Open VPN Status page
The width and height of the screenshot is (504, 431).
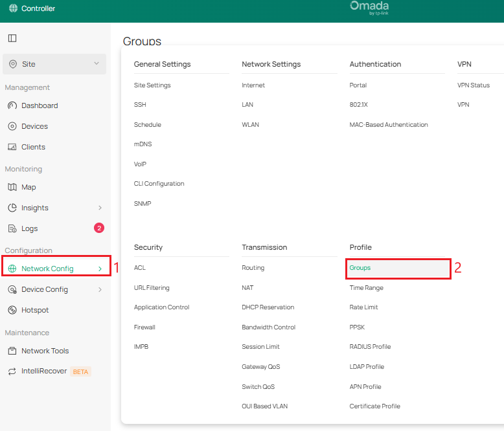pos(473,85)
